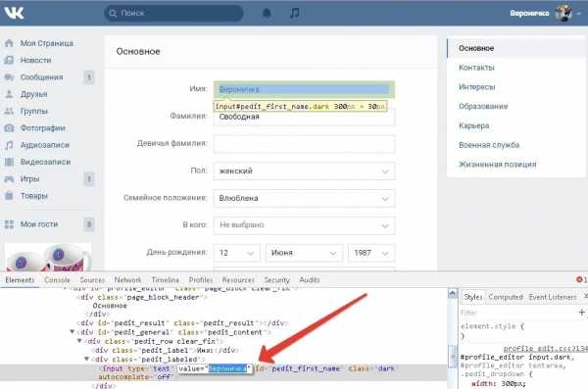The height and width of the screenshot is (389, 588).
Task: Click the VK logo icon
Action: [14, 13]
